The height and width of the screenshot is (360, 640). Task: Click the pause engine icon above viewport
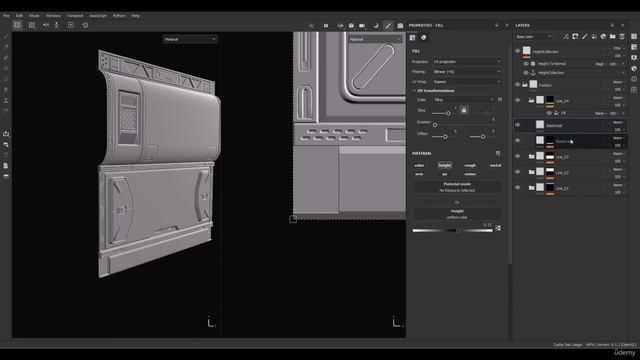[x=326, y=26]
